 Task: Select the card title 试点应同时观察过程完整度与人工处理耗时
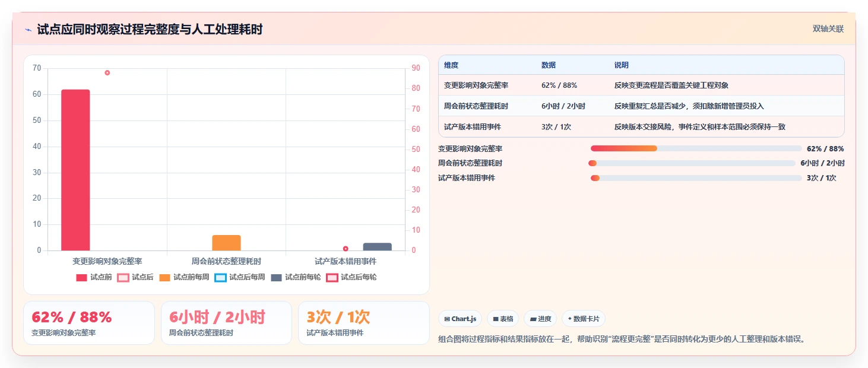(150, 29)
